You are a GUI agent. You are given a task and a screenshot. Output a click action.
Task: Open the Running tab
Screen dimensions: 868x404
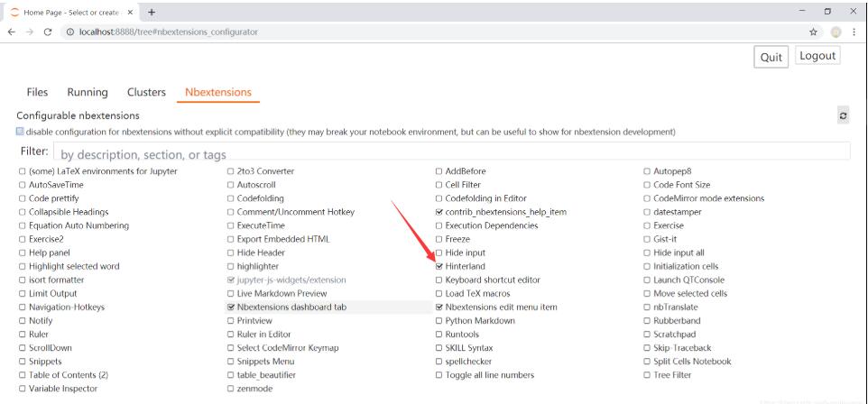(x=89, y=92)
